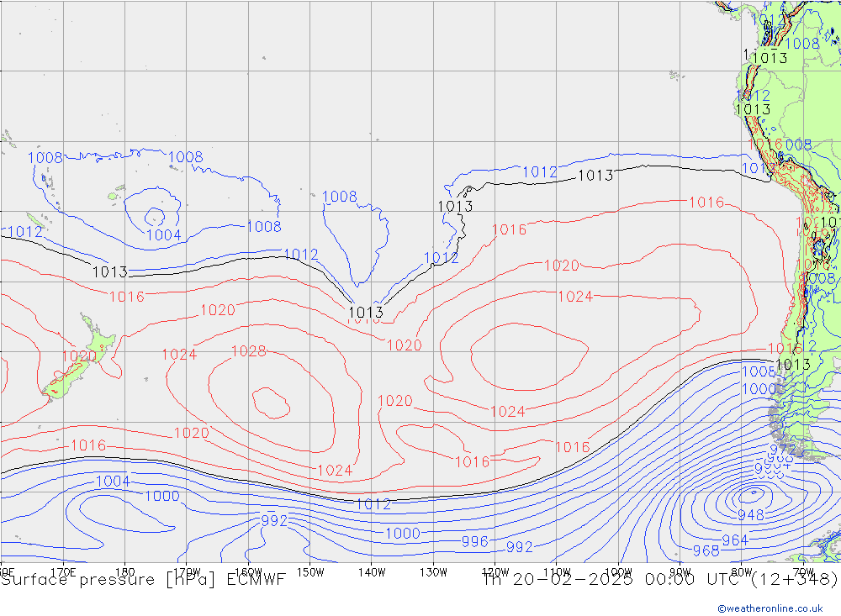The image size is (841, 616).
Task: Click the 1013 label beside blue 1012 at top
Action: [595, 176]
